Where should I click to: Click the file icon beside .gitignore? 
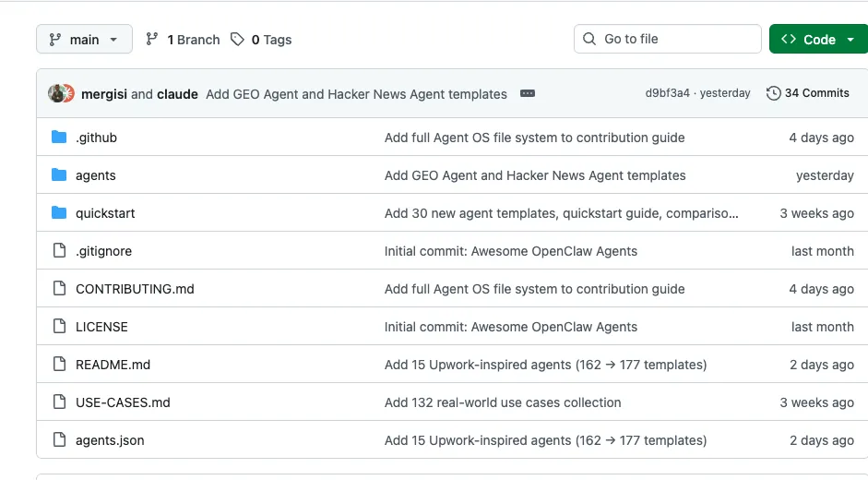59,251
